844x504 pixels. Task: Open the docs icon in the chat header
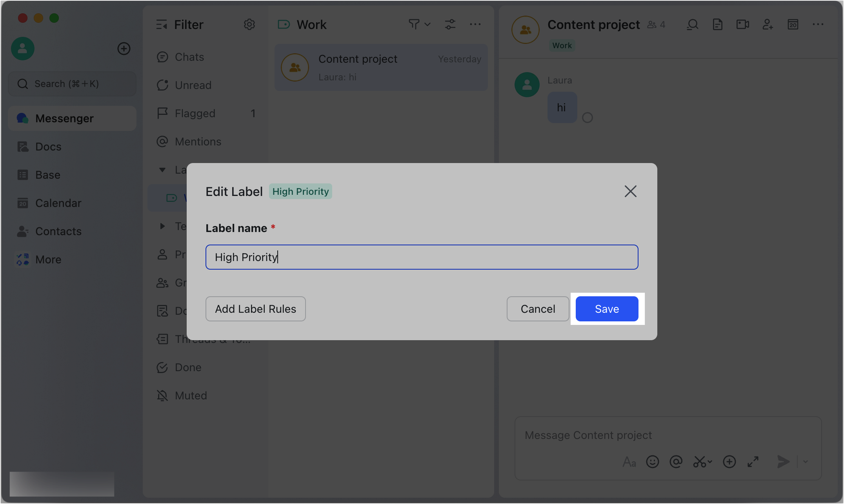click(x=717, y=25)
